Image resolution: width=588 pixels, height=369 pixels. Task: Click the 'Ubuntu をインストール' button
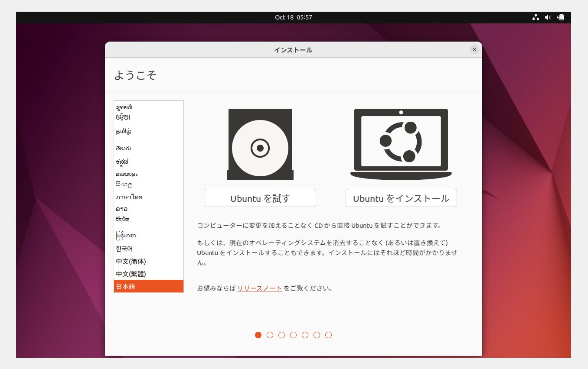click(401, 198)
